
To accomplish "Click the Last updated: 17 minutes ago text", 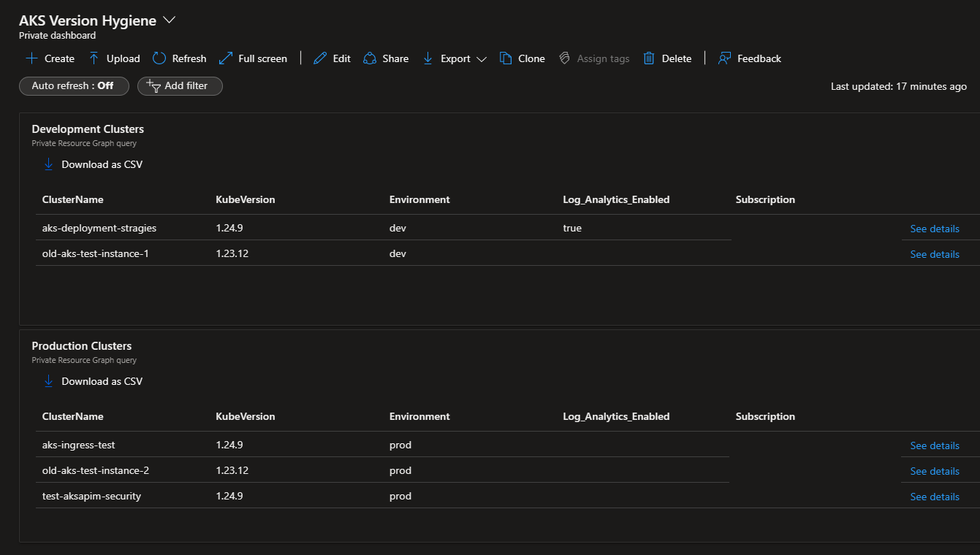I will coord(899,86).
